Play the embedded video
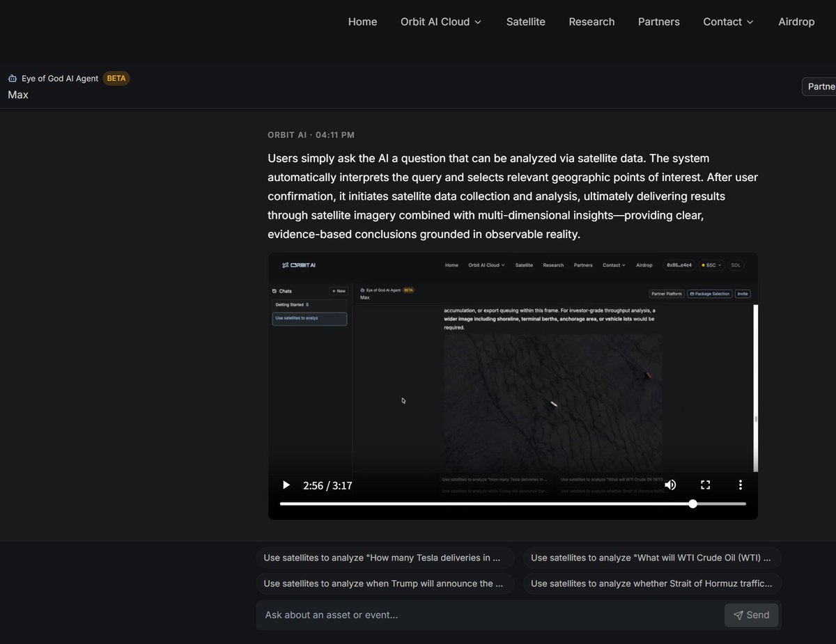Screen dimensions: 836x644 point(286,485)
